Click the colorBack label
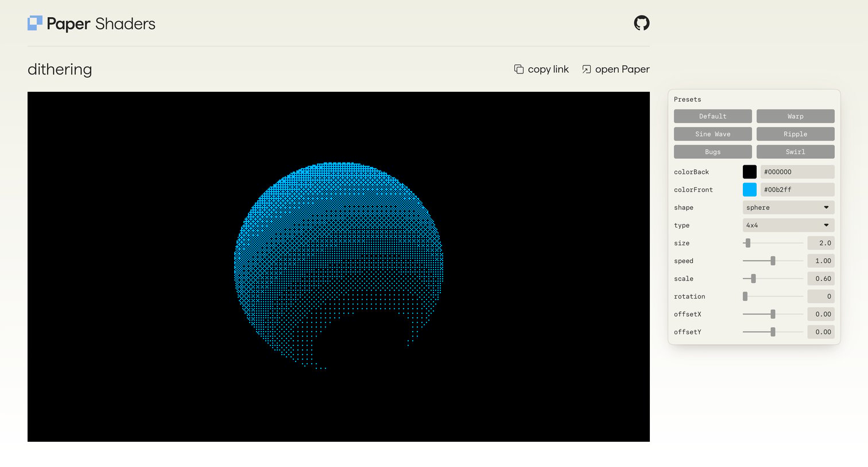 tap(691, 172)
